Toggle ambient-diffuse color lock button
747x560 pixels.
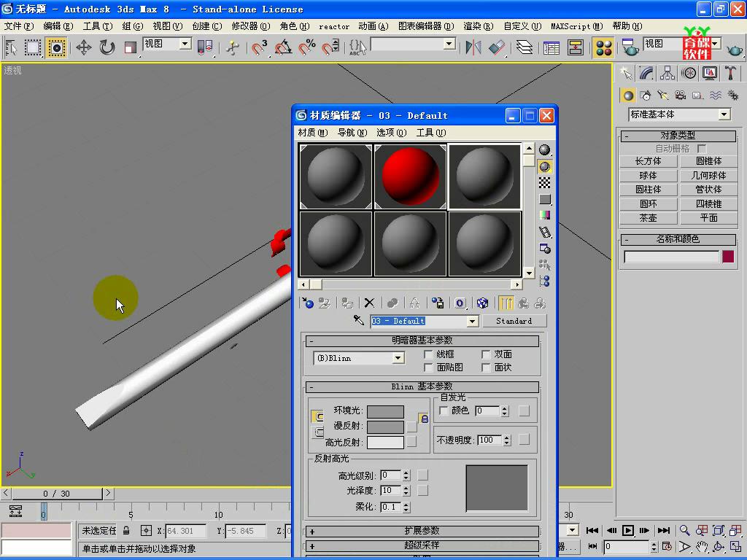click(424, 419)
